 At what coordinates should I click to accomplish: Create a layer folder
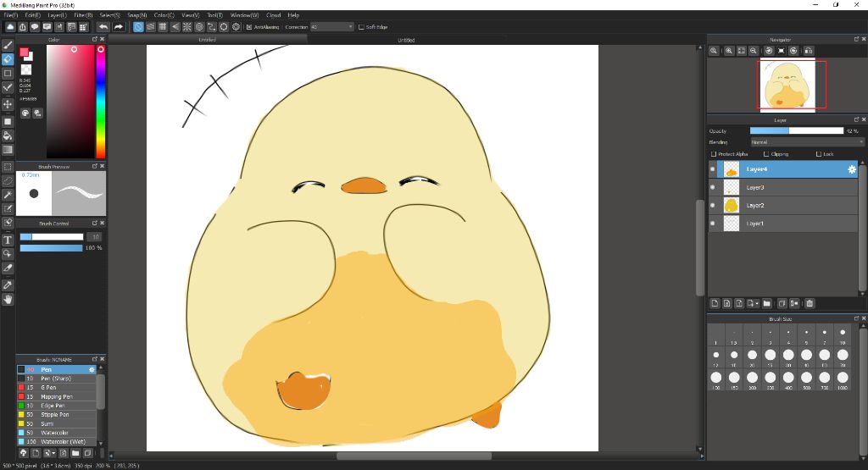coord(766,303)
